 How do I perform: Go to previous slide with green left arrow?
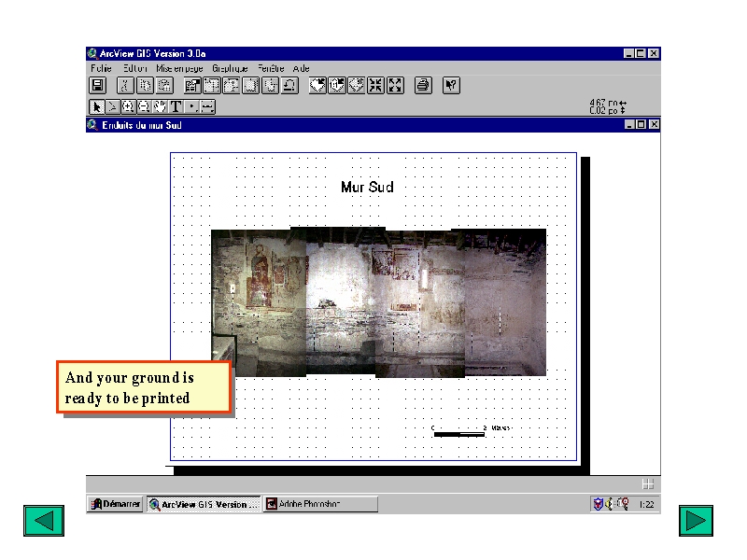pos(44,521)
